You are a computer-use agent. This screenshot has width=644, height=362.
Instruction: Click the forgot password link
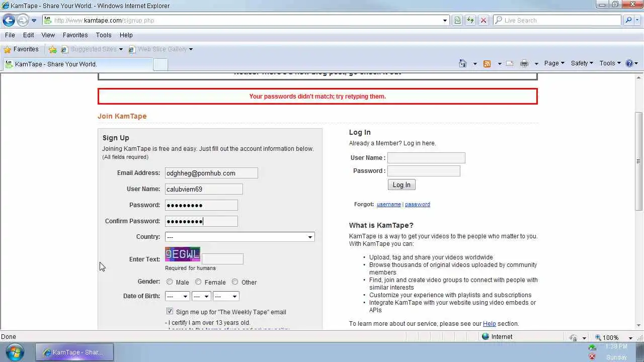click(418, 204)
